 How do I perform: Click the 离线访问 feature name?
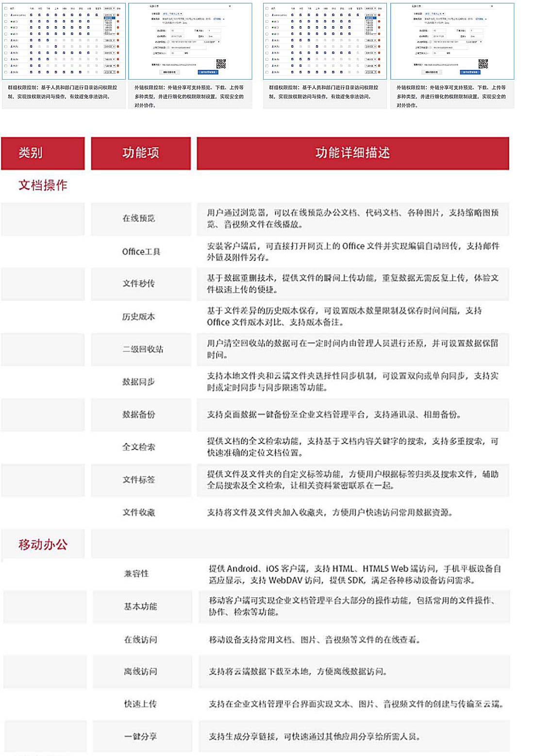coord(140,672)
